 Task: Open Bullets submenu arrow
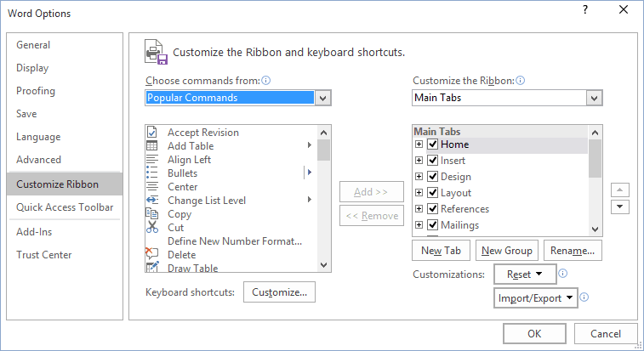(310, 173)
